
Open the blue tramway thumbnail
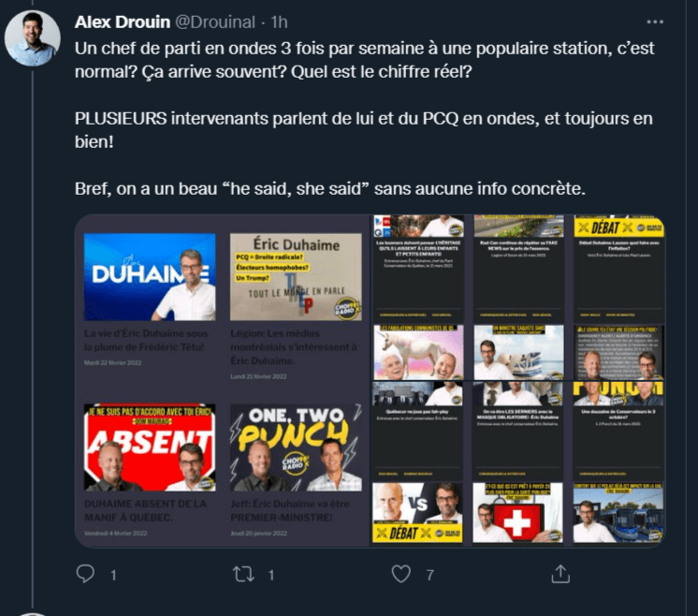pos(618,513)
